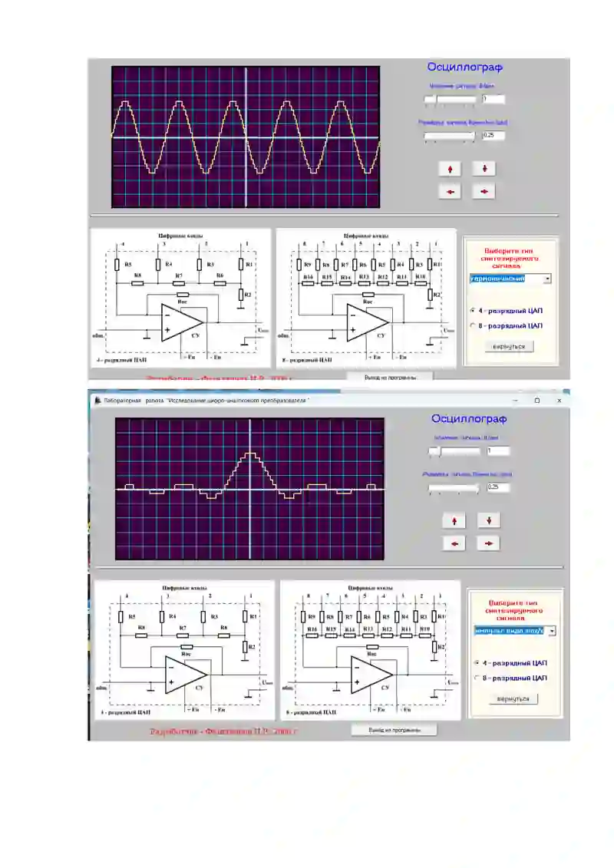Image resolution: width=614 pixels, height=868 pixels.
Task: Click the left arrow in the lower window
Action: (454, 543)
